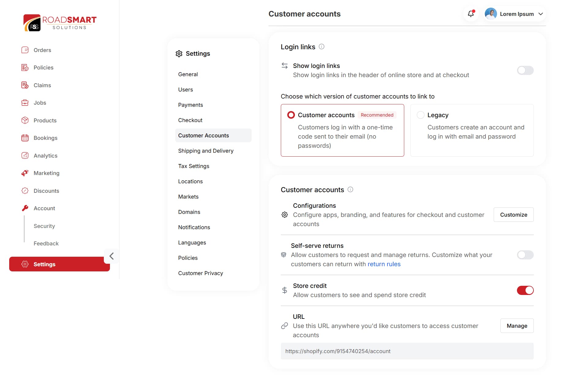
Task: Enable the Self-serve returns switch
Action: click(x=525, y=255)
